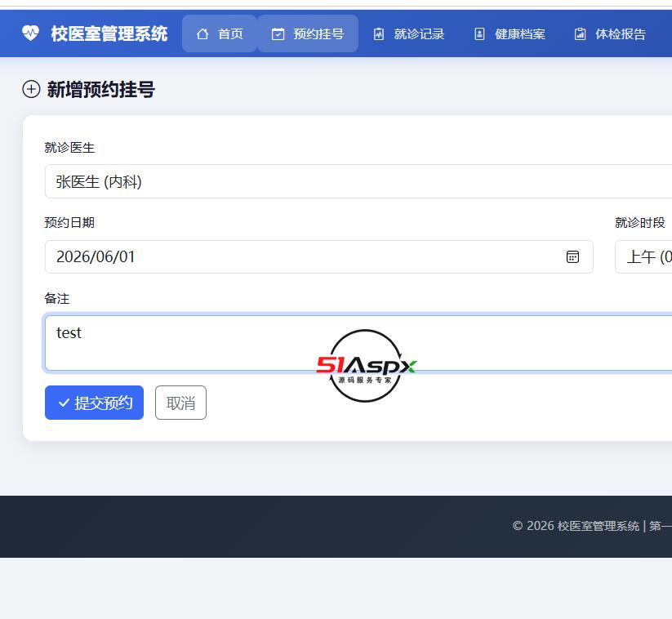Viewport: 672px width, 619px height.
Task: Click the 健康档案 label in the navigation bar
Action: pos(520,33)
